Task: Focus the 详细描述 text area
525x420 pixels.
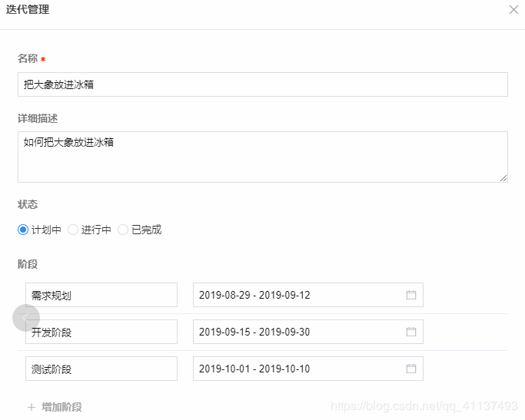Action: (263, 157)
